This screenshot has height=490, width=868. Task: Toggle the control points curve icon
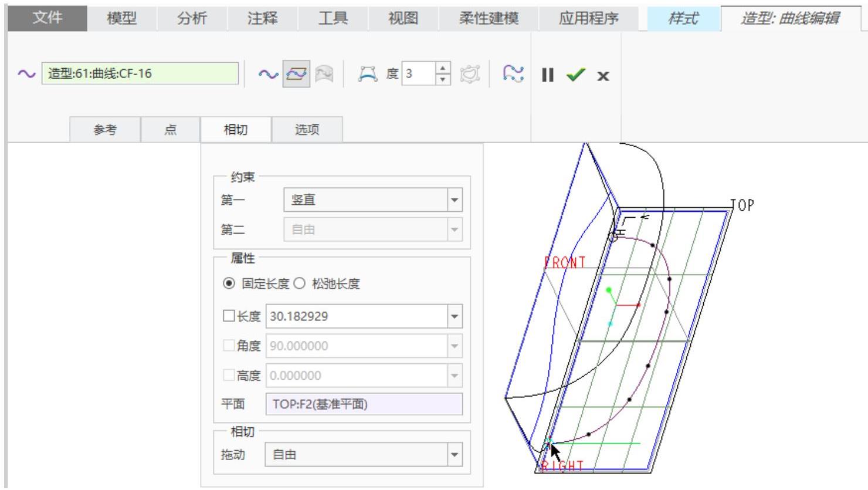[369, 74]
